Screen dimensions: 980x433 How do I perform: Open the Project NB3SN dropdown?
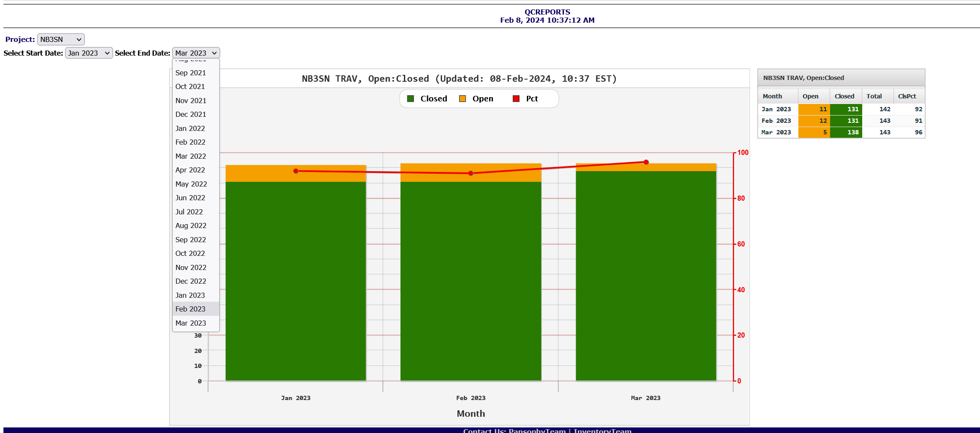[x=61, y=39]
